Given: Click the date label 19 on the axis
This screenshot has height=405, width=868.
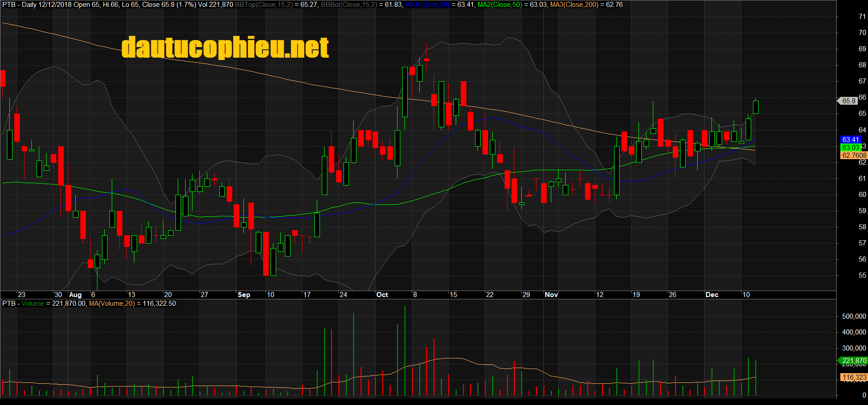Looking at the screenshot, I should (636, 295).
